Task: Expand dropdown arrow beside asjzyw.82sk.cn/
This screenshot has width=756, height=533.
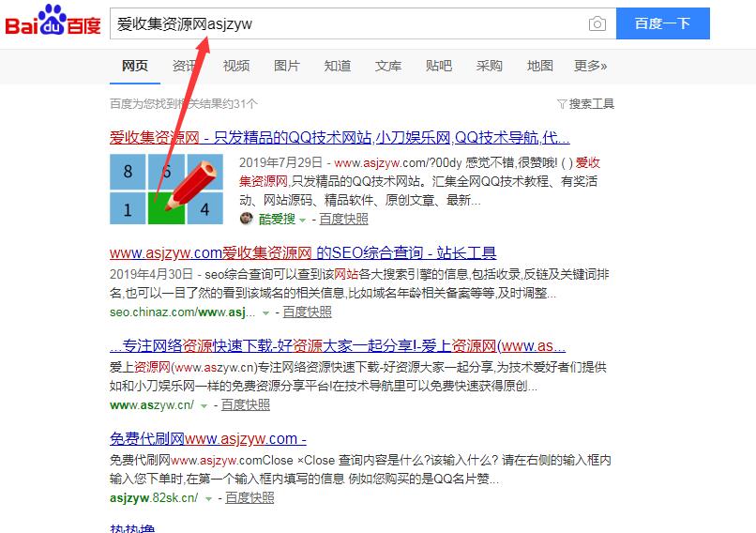Action: [208, 499]
